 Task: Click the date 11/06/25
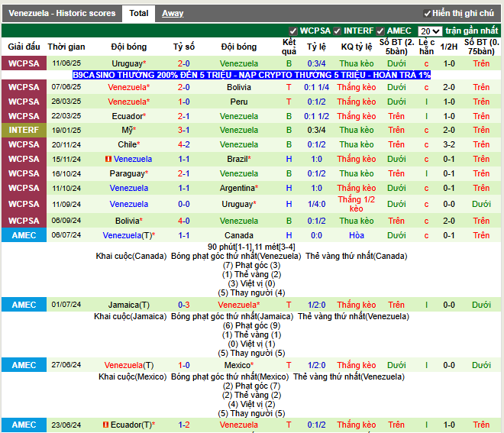[66, 63]
